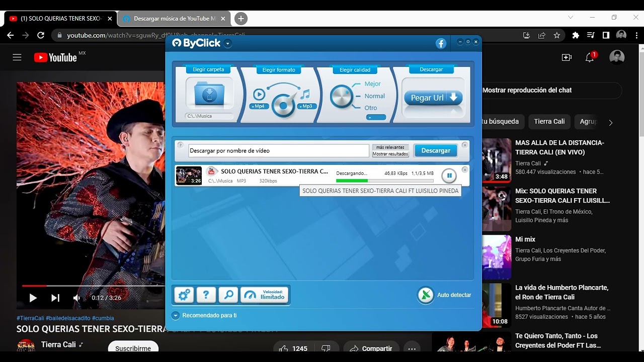The height and width of the screenshot is (362, 644).
Task: Click the format selector dial
Action: tap(283, 105)
